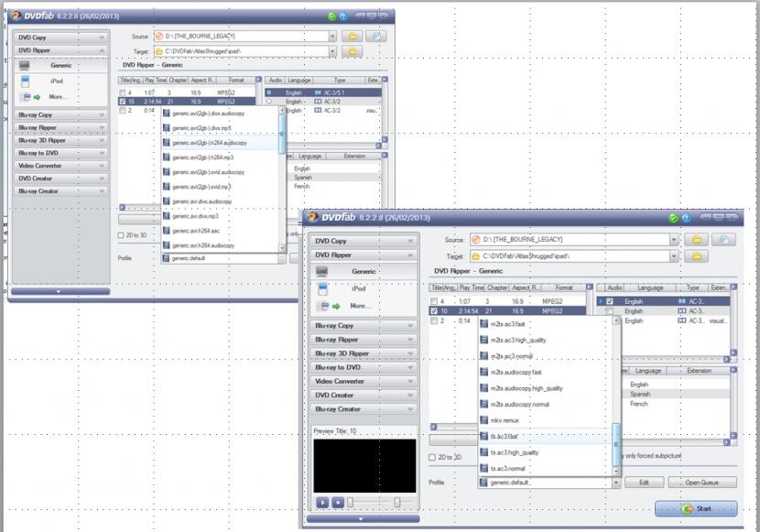The height and width of the screenshot is (532, 760).
Task: Play the title preview
Action: point(322,503)
